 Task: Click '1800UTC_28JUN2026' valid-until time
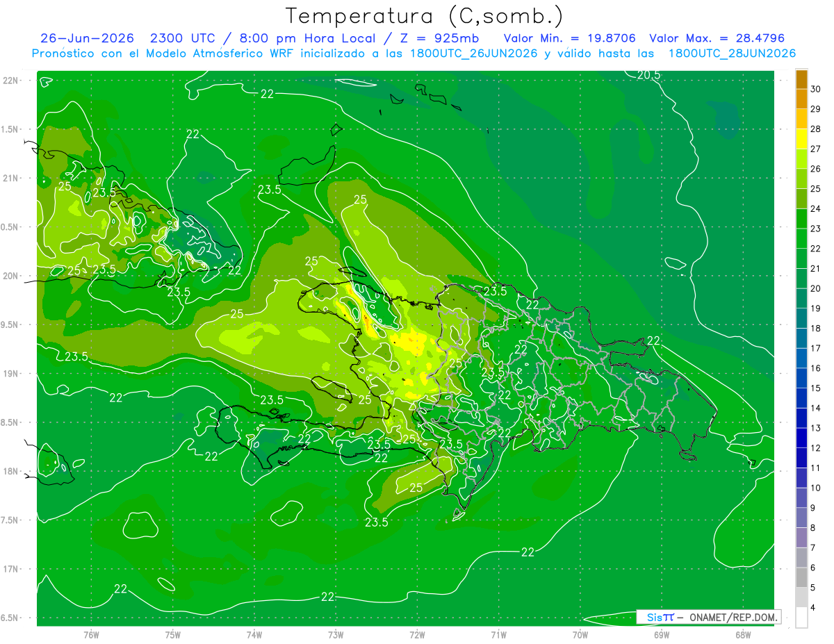point(732,53)
